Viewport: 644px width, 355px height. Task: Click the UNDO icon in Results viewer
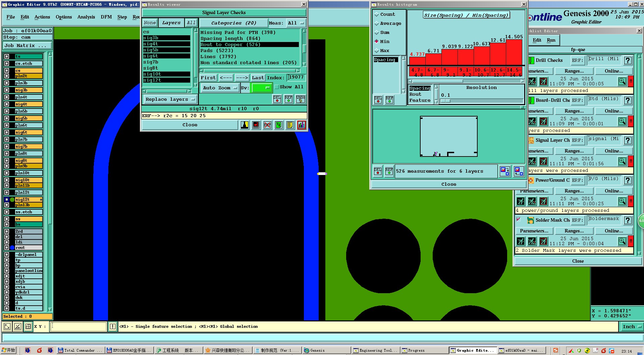coord(300,99)
